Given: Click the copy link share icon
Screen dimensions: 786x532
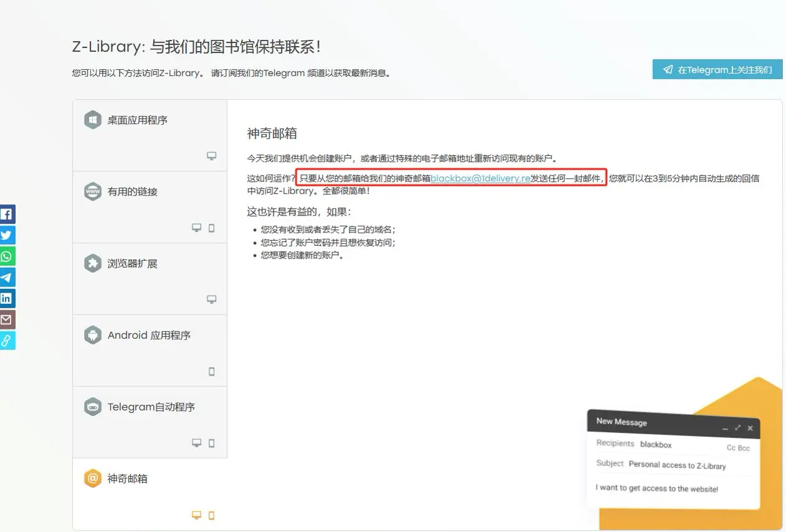Looking at the screenshot, I should [7, 341].
